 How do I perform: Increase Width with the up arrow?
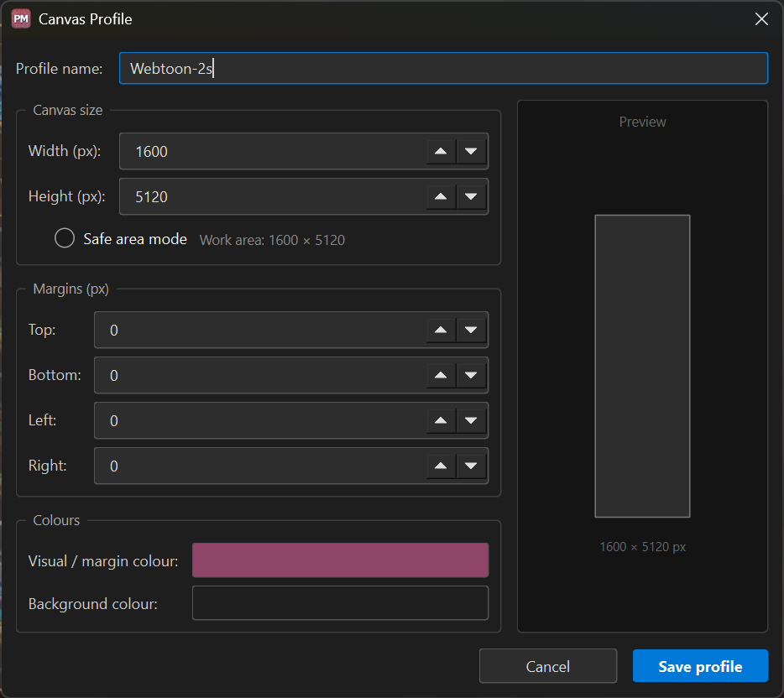point(441,151)
